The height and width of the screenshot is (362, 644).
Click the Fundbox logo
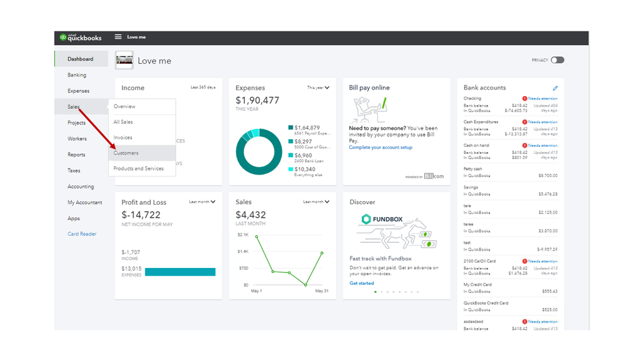[382, 219]
